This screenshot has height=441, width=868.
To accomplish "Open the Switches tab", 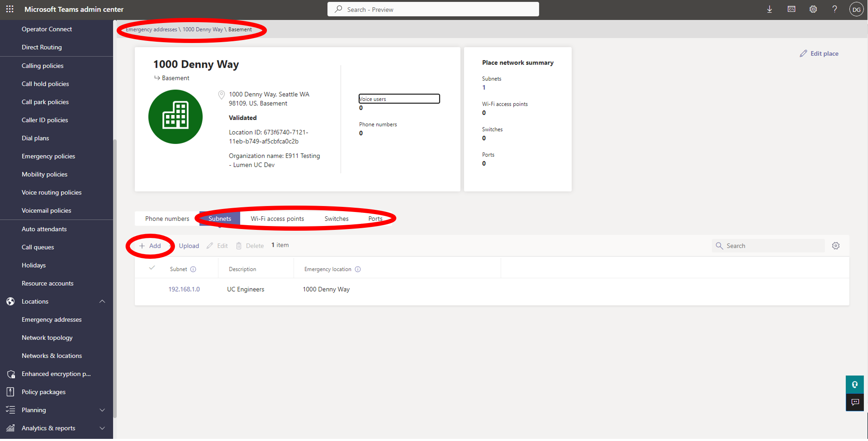I will click(x=336, y=218).
